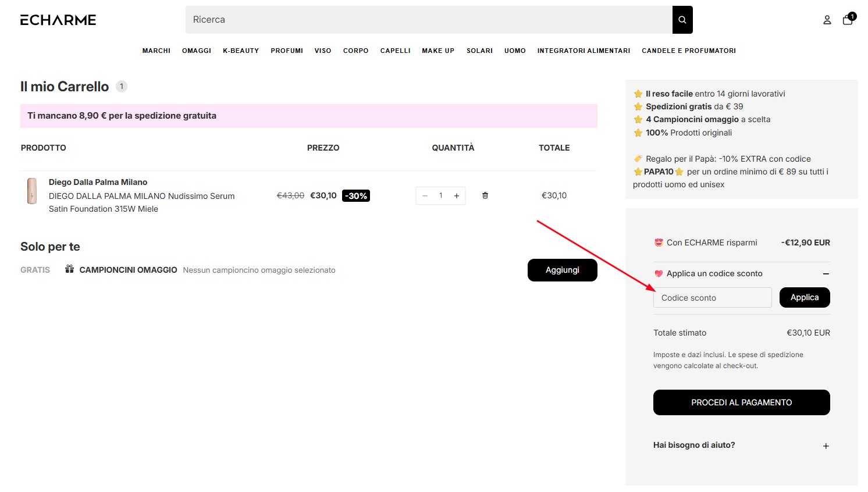
Task: Click the Codice sconto input field
Action: pos(712,297)
